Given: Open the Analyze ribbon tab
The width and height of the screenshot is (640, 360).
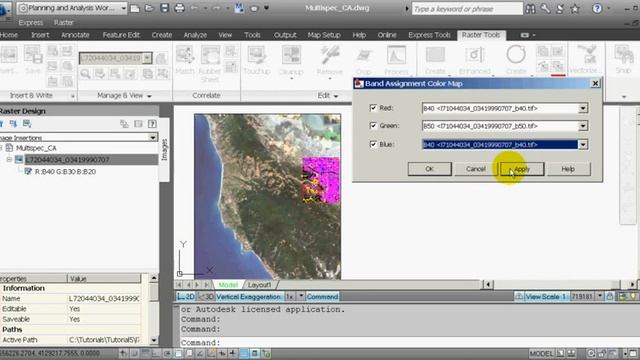Looking at the screenshot, I should [195, 35].
